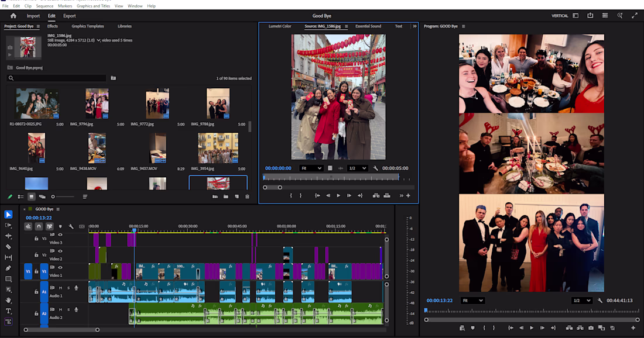Toggle lock on Audio 1 track
The height and width of the screenshot is (338, 644).
tap(36, 292)
